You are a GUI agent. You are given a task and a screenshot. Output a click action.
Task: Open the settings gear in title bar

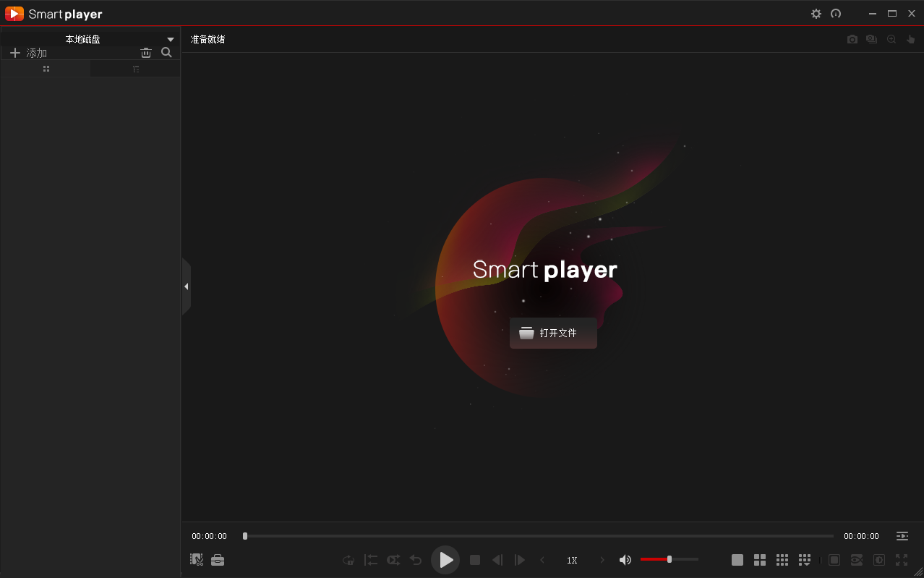tap(816, 14)
